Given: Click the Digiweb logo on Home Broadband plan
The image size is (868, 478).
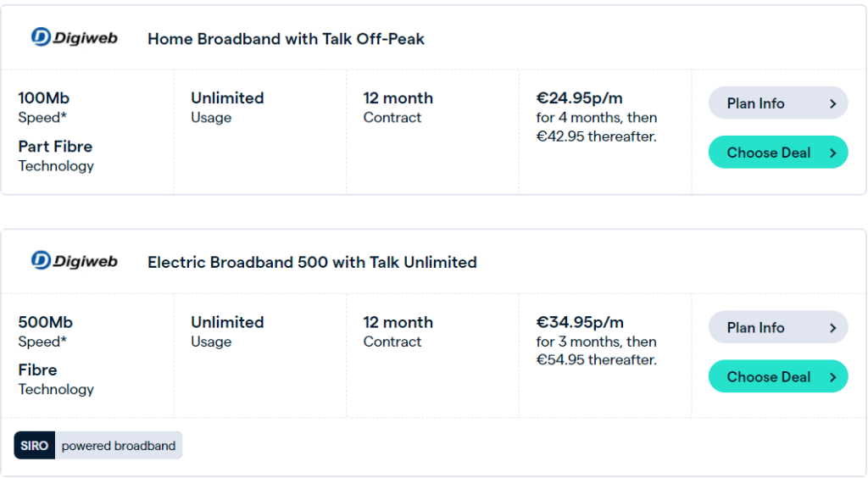Looking at the screenshot, I should (74, 37).
